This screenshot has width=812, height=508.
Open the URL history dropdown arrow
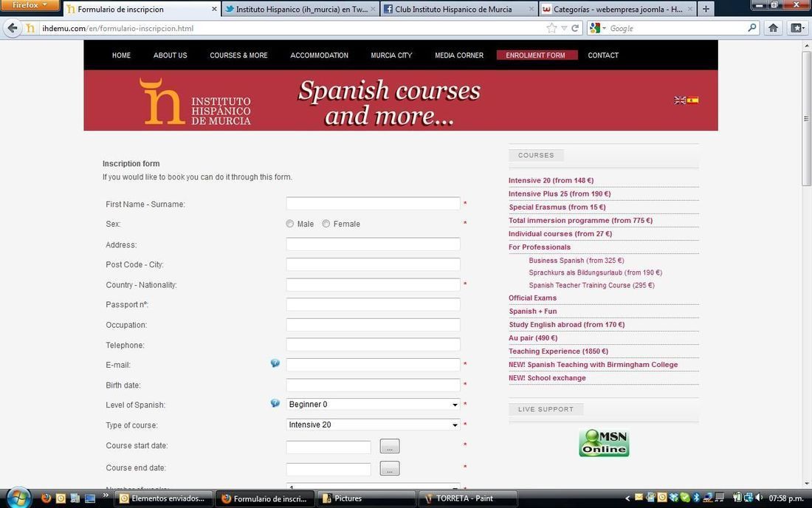coord(564,29)
